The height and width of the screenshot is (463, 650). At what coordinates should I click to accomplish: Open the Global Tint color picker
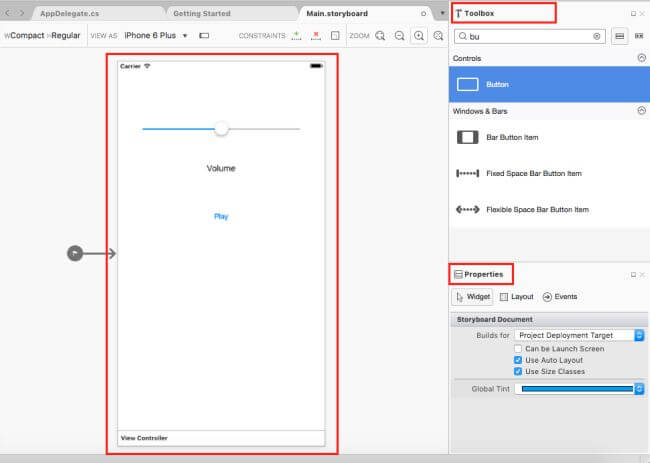(579, 389)
